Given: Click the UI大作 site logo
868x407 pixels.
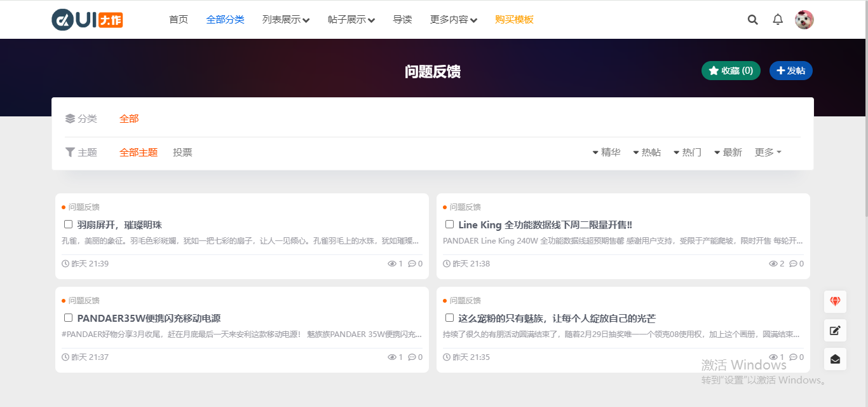Looking at the screenshot, I should [x=87, y=20].
